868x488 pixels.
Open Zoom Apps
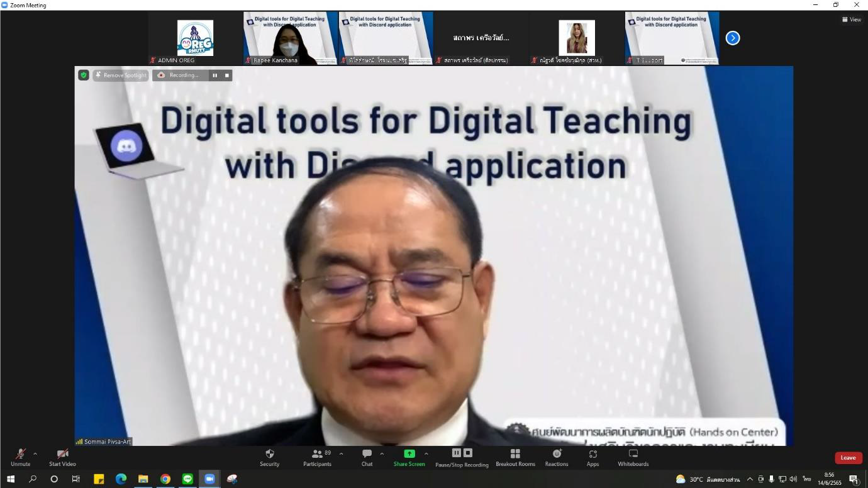click(593, 457)
